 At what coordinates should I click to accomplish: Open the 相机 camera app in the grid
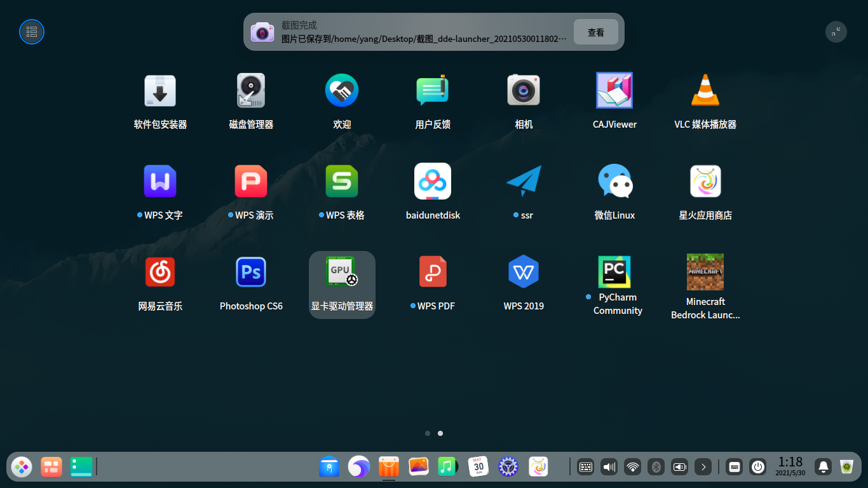524,90
